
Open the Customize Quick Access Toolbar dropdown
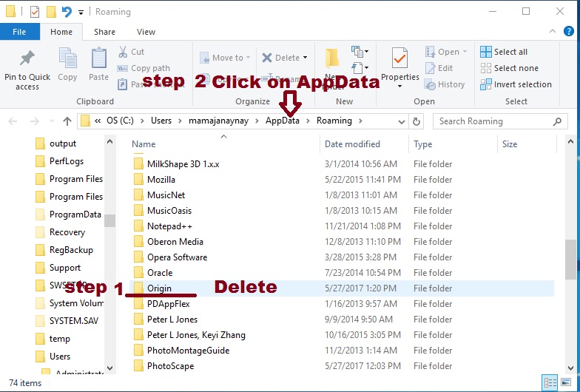[81, 13]
